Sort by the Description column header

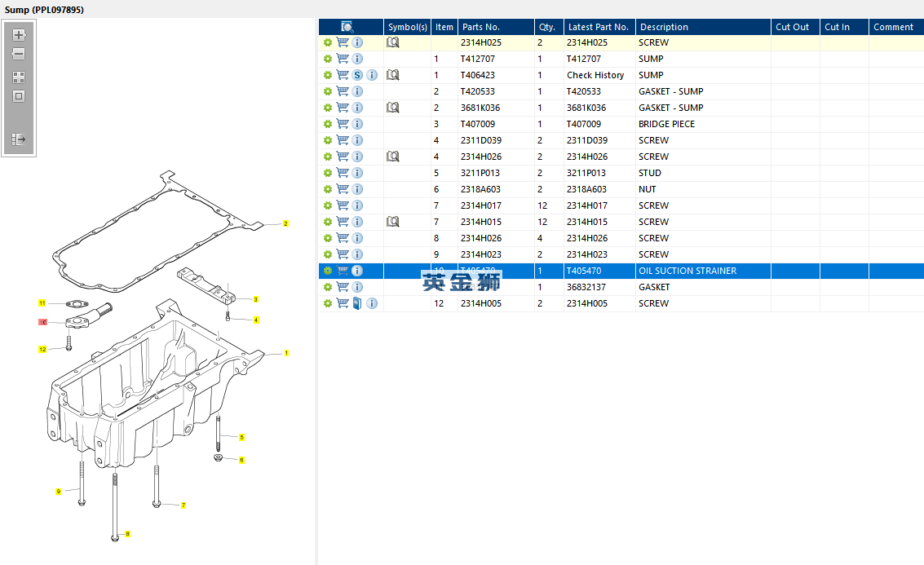coord(703,27)
